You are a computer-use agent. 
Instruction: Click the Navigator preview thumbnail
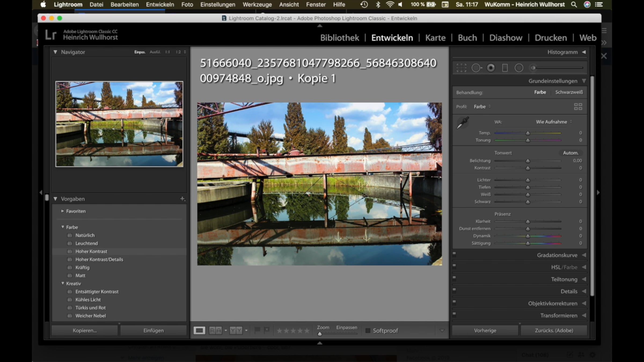click(x=119, y=124)
